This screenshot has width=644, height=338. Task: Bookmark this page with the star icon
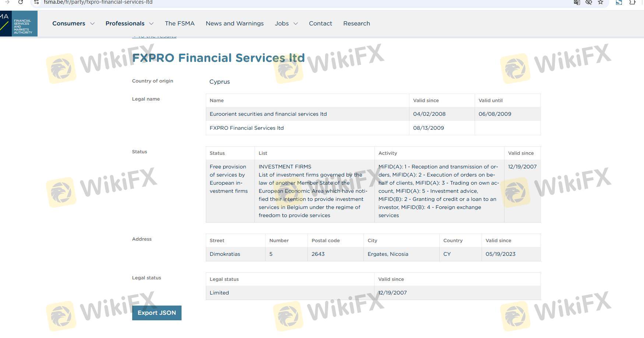pos(601,2)
